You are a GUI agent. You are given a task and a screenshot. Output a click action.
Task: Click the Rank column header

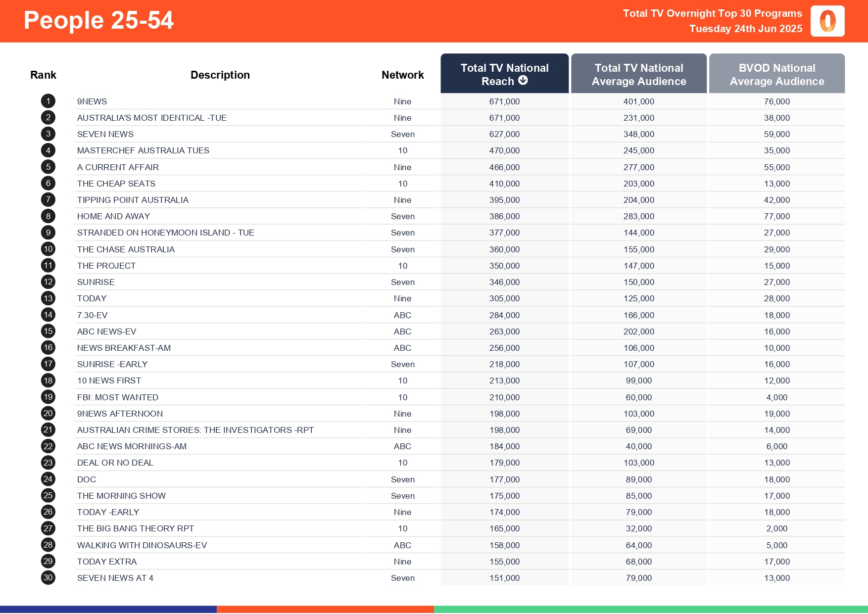[43, 74]
